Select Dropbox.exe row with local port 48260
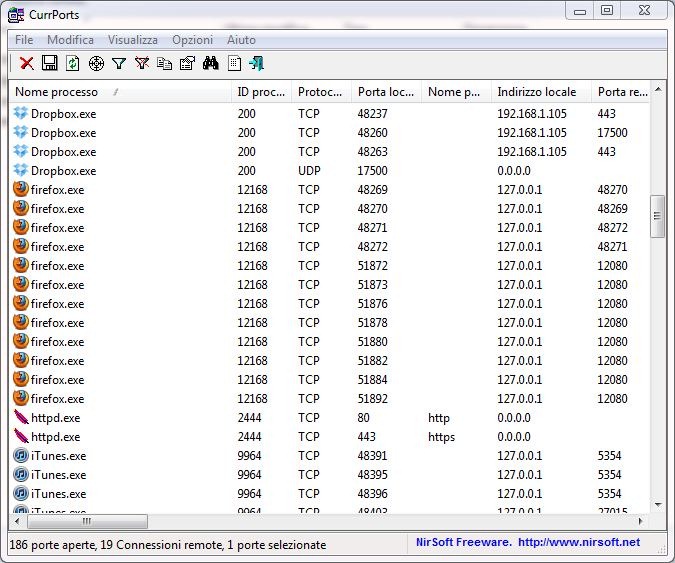The width and height of the screenshot is (675, 563). (x=329, y=132)
